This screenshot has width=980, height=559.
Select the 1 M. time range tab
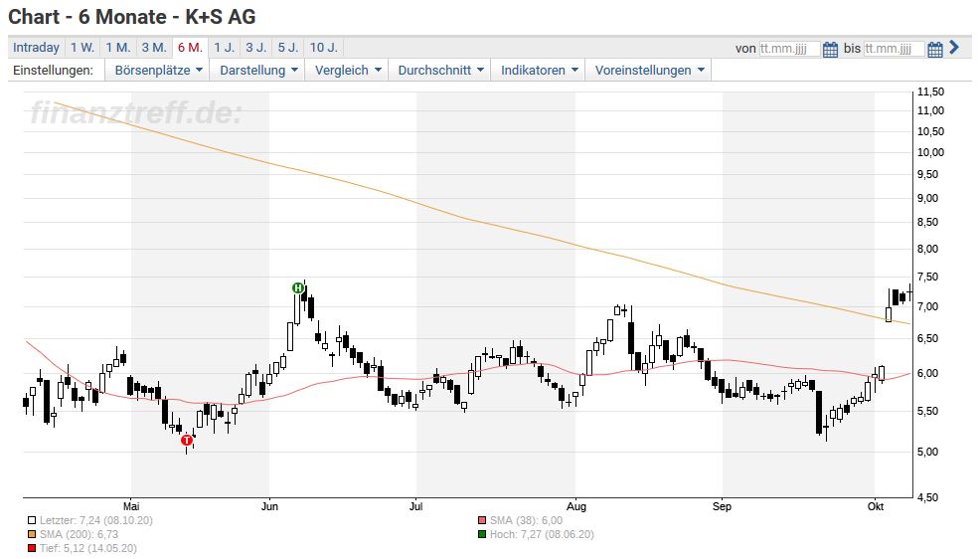(x=117, y=48)
